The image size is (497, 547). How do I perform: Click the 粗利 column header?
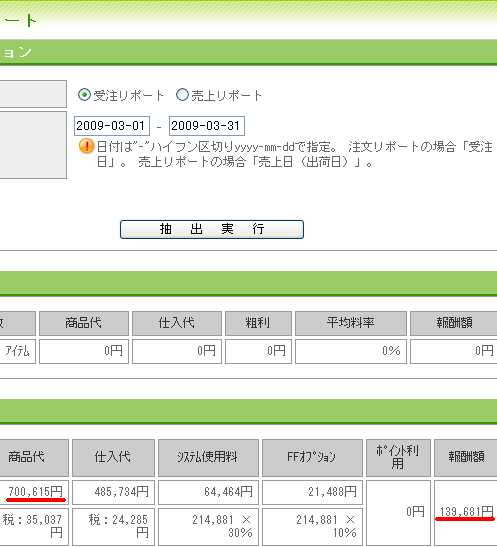pos(258,323)
